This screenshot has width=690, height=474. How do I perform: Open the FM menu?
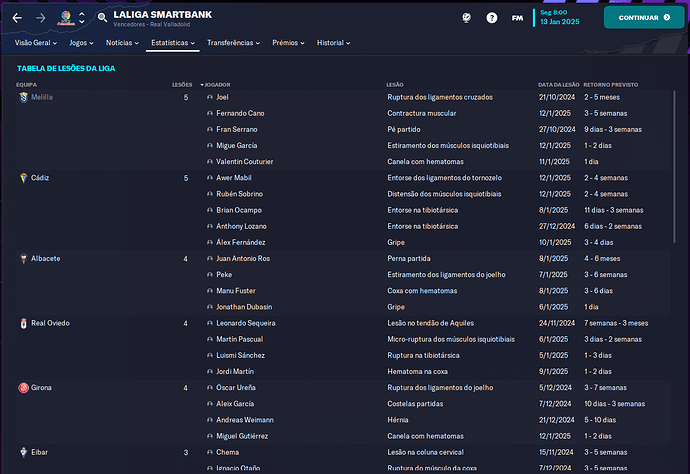tap(518, 18)
